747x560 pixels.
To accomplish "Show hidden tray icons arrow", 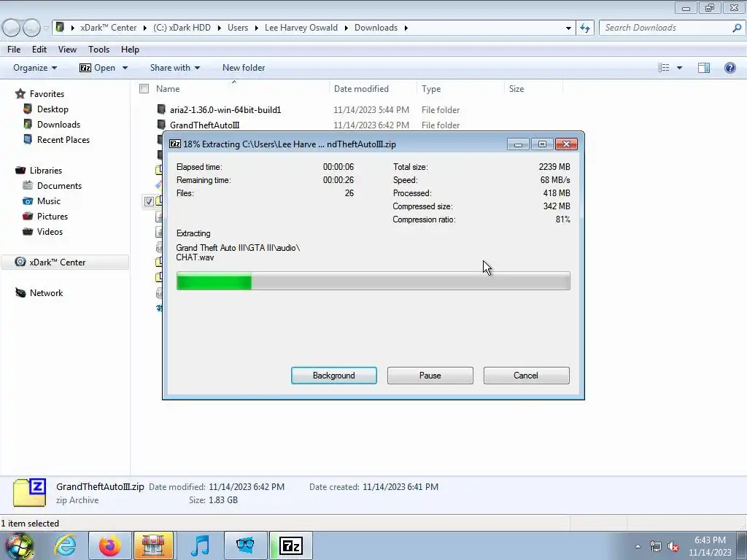I will coord(638,546).
